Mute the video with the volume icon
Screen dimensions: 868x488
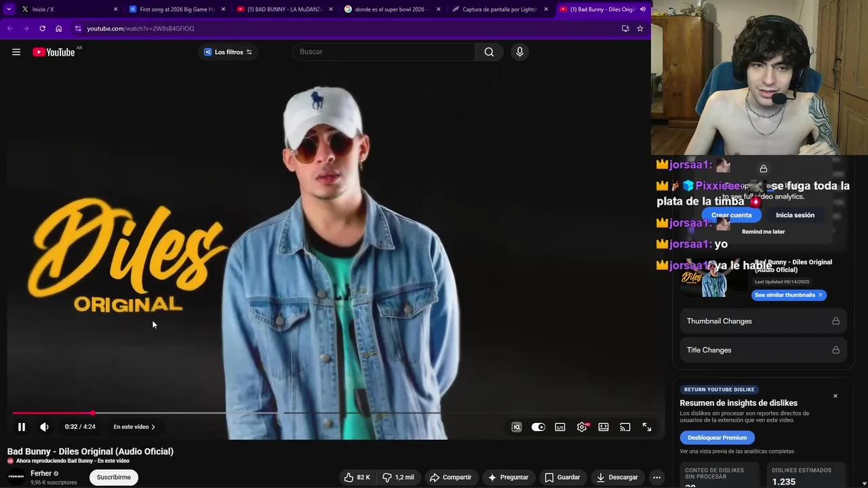tap(44, 427)
